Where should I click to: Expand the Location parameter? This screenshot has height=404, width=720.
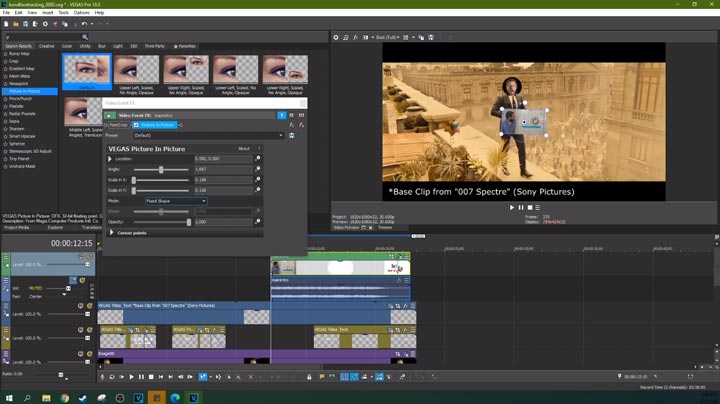(110, 159)
